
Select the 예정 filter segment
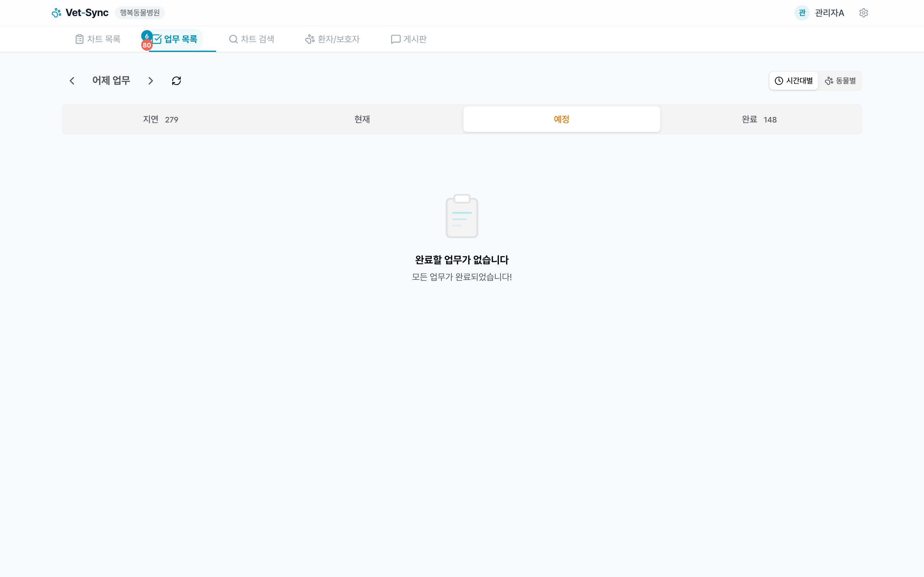tap(561, 119)
